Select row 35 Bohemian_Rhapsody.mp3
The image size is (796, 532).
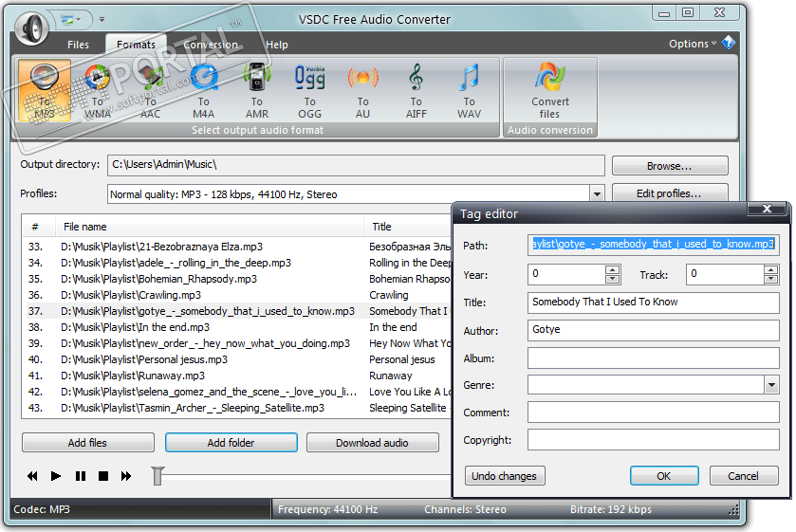point(238,279)
